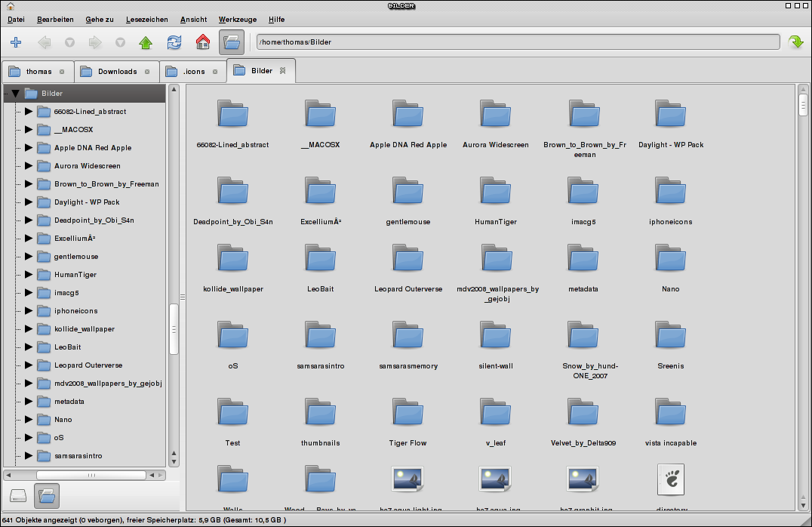Open the Hilfe menu

(276, 19)
